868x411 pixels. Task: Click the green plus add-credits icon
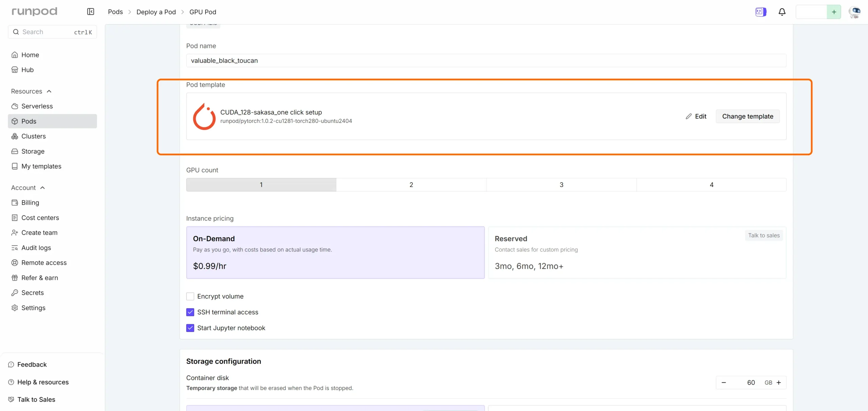click(834, 12)
